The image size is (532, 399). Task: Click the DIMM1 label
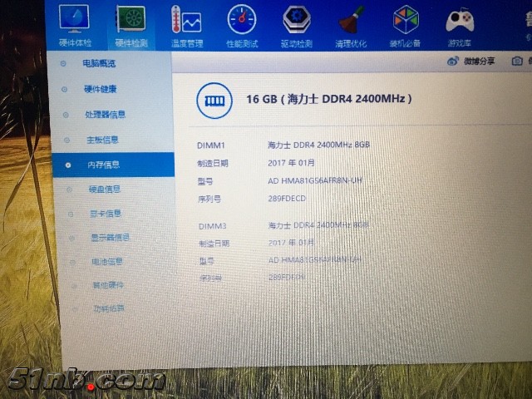click(211, 145)
